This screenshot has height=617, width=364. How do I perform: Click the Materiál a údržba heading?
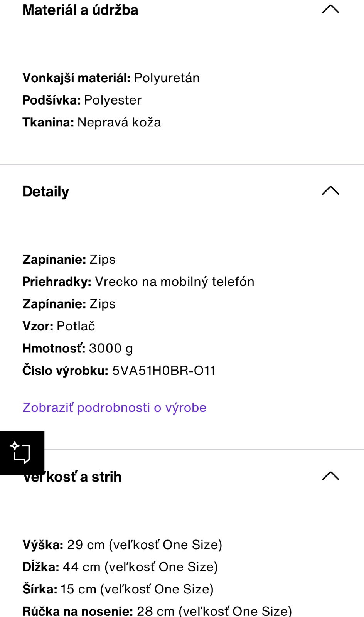[80, 10]
